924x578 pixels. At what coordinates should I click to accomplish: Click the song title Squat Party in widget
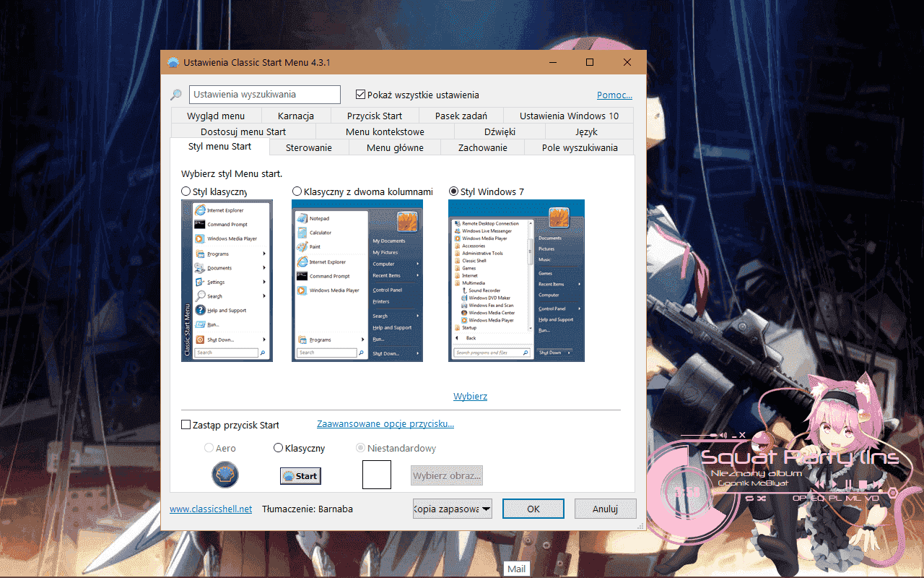[x=799, y=457]
